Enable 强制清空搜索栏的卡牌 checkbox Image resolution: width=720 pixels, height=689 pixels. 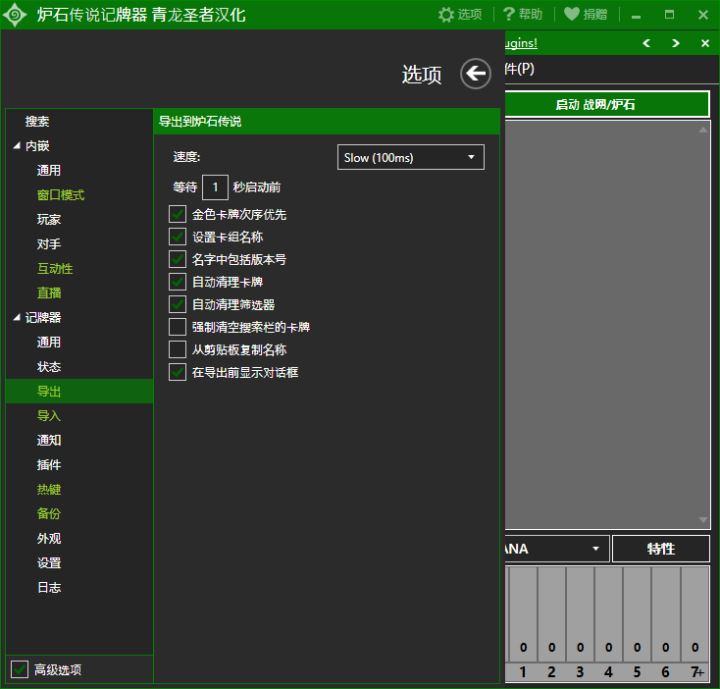click(x=177, y=327)
